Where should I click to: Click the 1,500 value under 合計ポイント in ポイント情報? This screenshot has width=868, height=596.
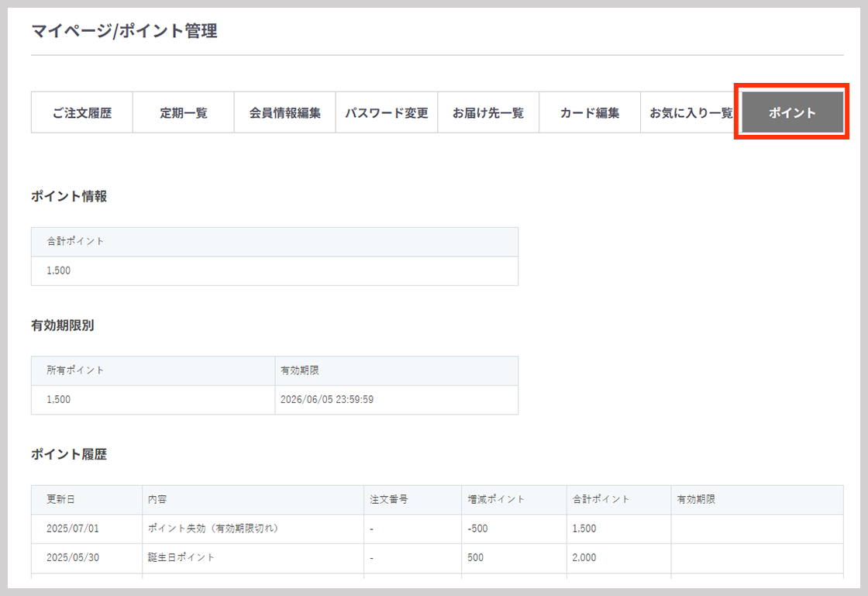click(x=59, y=271)
